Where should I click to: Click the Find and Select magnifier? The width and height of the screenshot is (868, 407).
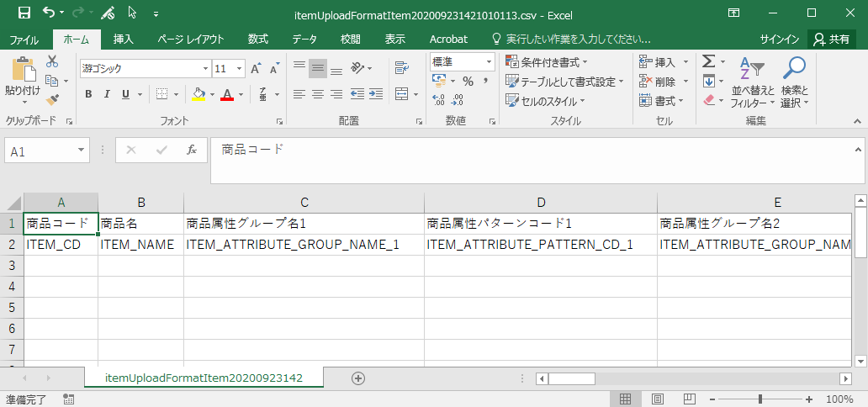pyautogui.click(x=794, y=82)
